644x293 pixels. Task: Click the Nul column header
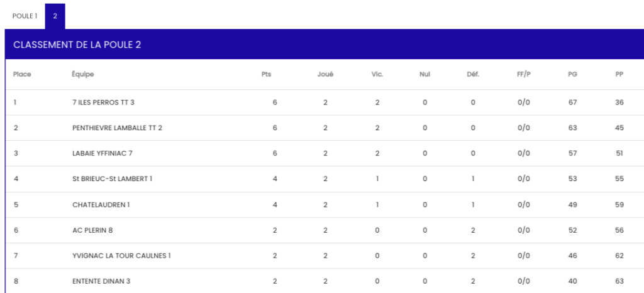click(425, 74)
